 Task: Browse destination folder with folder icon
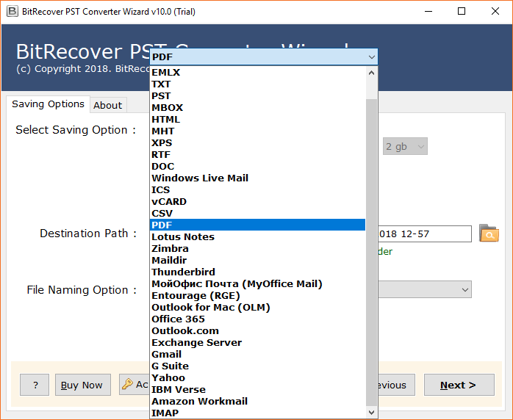(x=489, y=233)
